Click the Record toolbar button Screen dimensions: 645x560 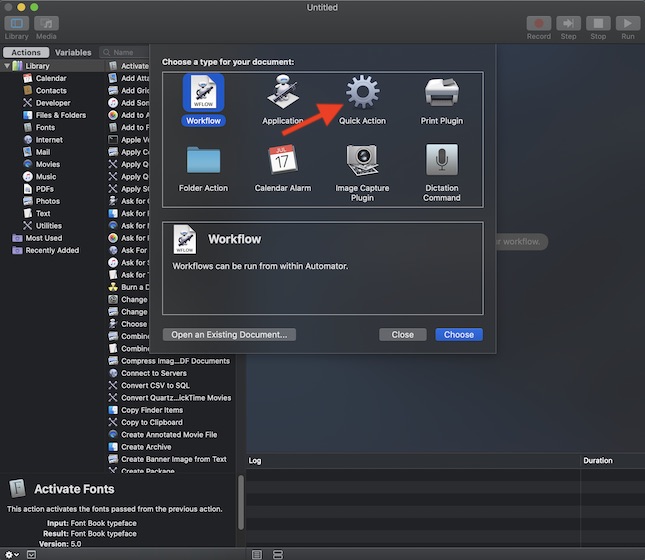coord(538,23)
